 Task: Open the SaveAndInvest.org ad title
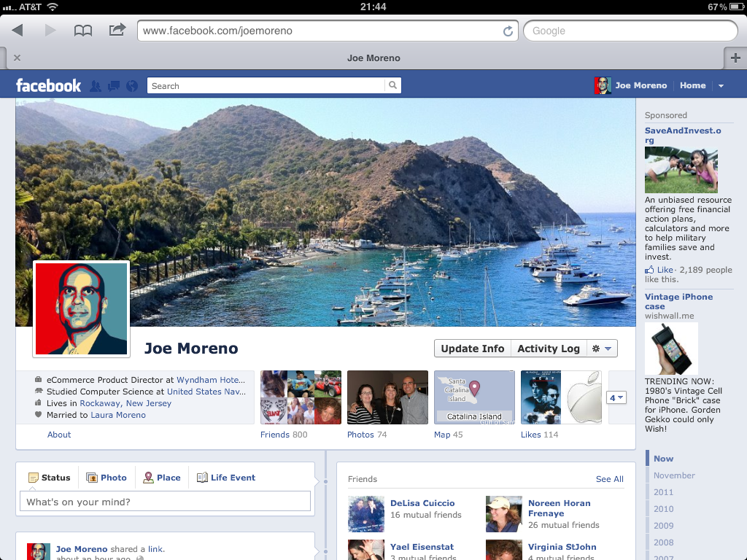click(x=683, y=135)
